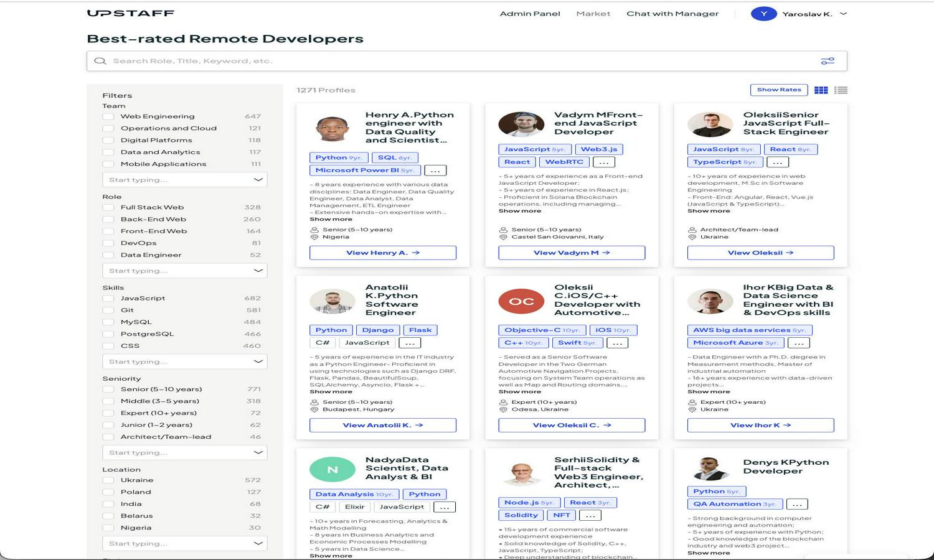The height and width of the screenshot is (560, 934).
Task: Click Oleksii C. OC avatar
Action: coord(521,302)
